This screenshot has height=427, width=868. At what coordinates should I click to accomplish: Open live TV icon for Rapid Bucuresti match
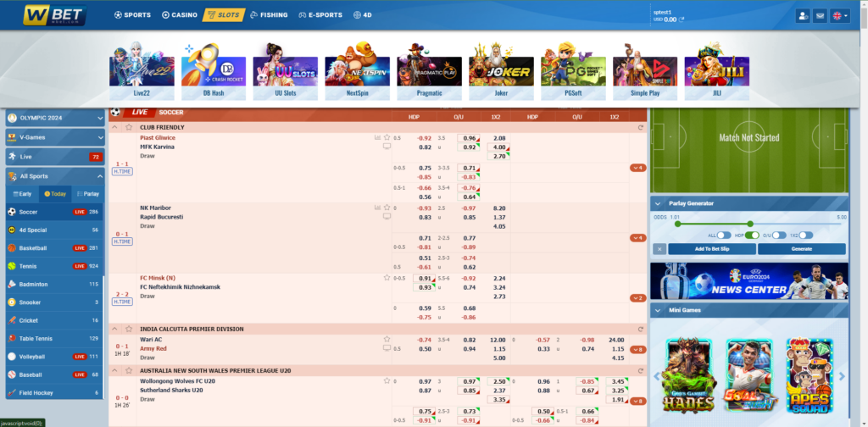click(x=387, y=217)
